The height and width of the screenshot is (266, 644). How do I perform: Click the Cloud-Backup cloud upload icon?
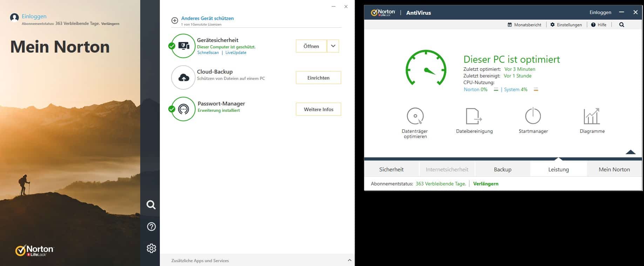(184, 77)
